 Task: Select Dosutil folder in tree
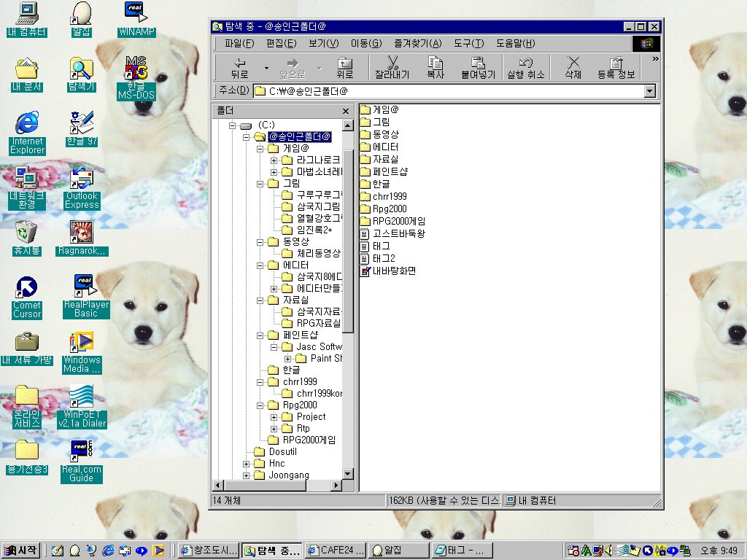point(275,451)
